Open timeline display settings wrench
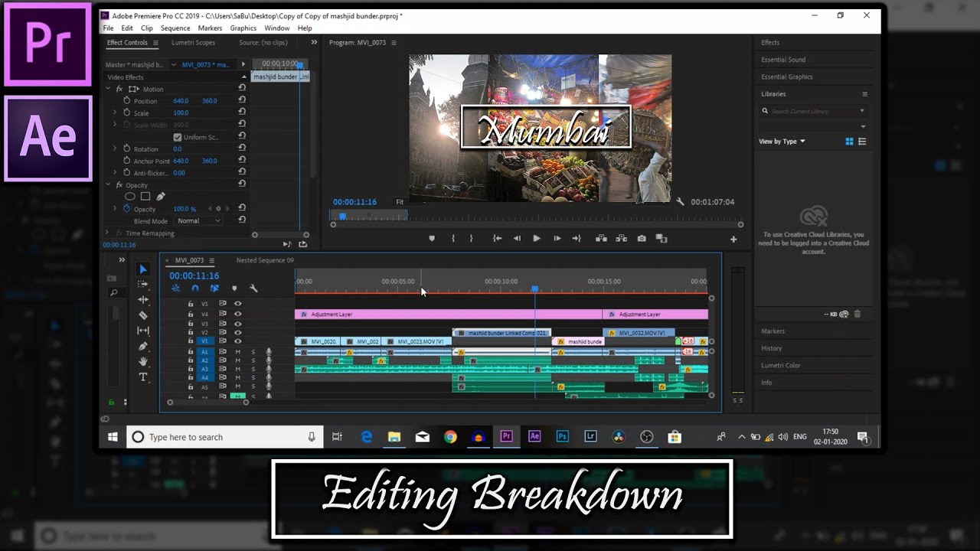Screen dimensions: 980x551 pyautogui.click(x=253, y=289)
